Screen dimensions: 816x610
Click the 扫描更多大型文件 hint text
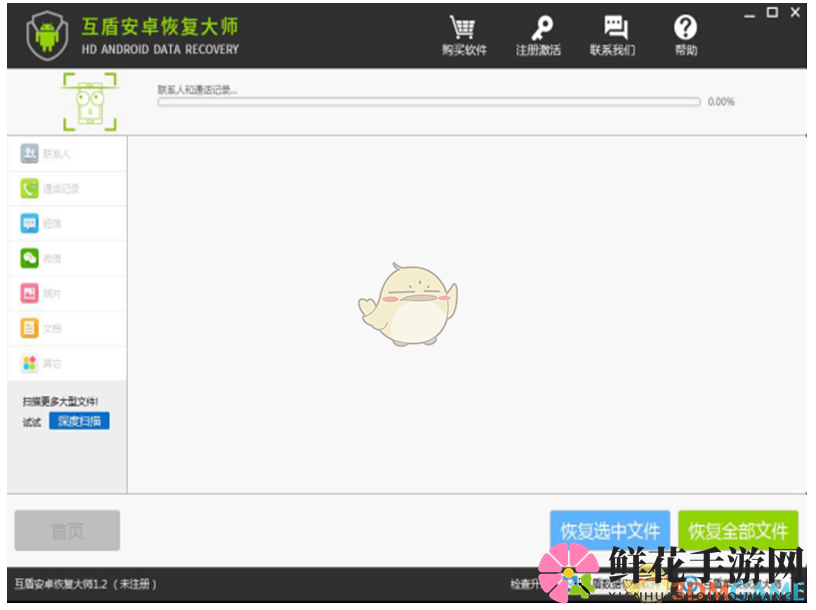tap(60, 401)
